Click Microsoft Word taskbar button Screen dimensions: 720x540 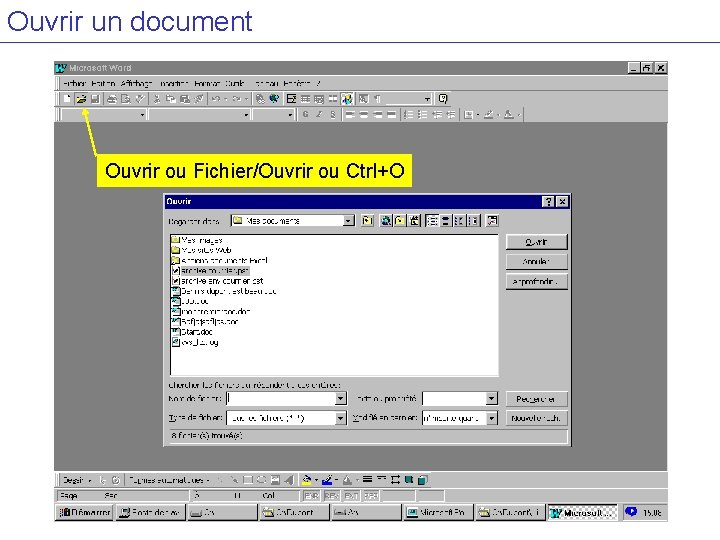[583, 512]
